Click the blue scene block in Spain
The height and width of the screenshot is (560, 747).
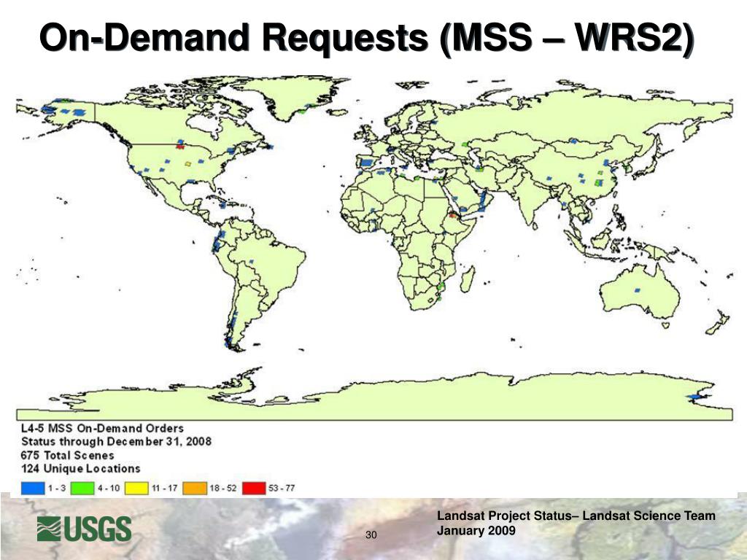tap(366, 163)
